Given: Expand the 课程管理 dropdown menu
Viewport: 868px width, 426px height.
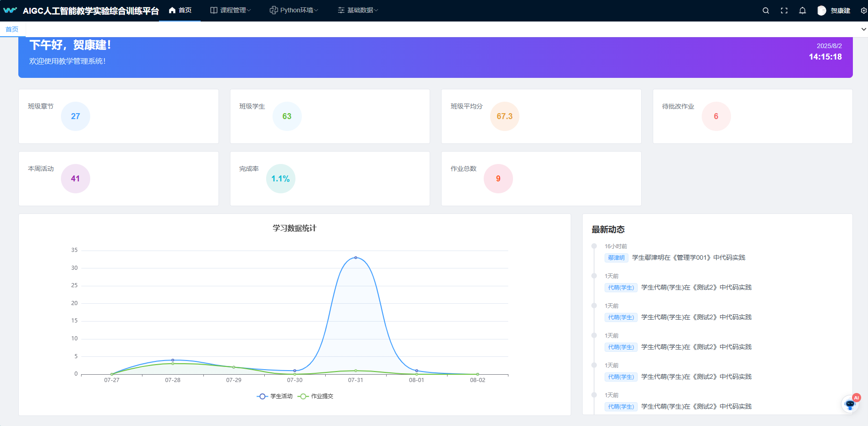Looking at the screenshot, I should coord(230,10).
